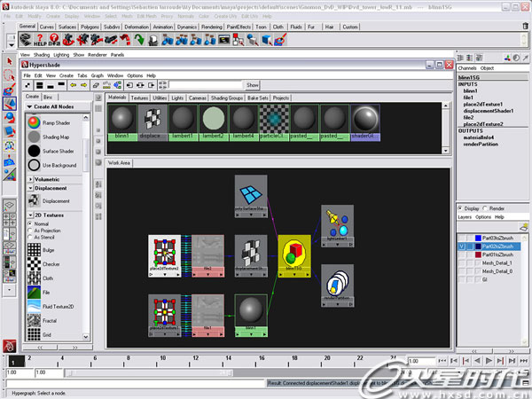Image resolution: width=532 pixels, height=399 pixels.
Task: Go to start of playback range
Action: tap(442, 361)
